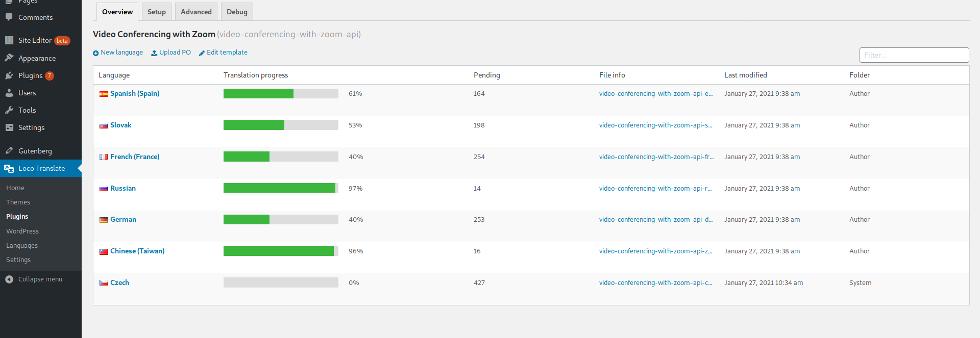Screen dimensions: 980x338
Task: Open WordPress in Loco Translate submenu
Action: click(x=22, y=231)
